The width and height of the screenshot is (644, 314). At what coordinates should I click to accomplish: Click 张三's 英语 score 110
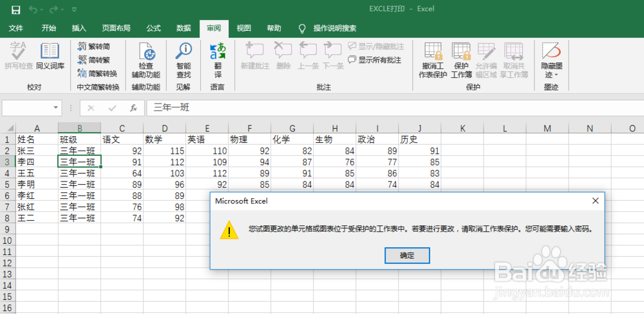point(207,151)
